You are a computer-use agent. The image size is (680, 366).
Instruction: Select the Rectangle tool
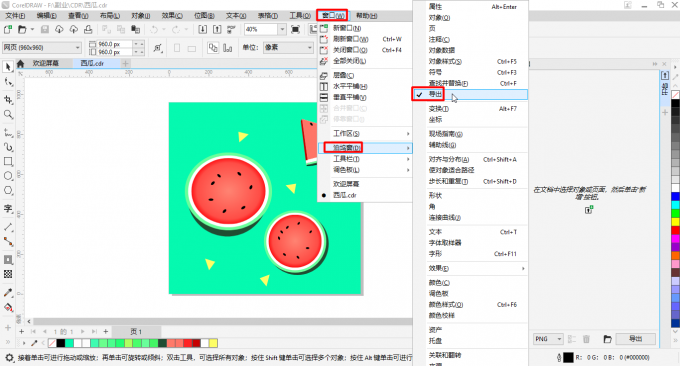pyautogui.click(x=8, y=161)
